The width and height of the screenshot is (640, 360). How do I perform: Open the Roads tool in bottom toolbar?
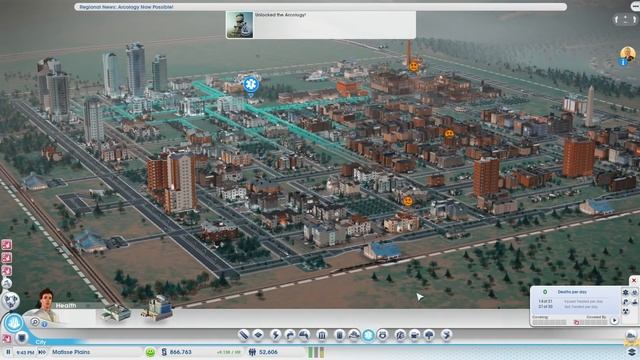click(x=244, y=335)
